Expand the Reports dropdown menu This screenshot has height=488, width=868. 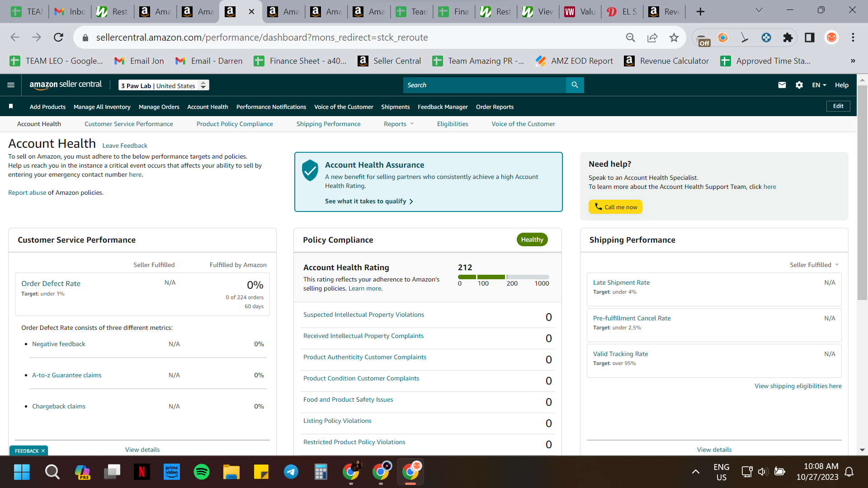[399, 124]
